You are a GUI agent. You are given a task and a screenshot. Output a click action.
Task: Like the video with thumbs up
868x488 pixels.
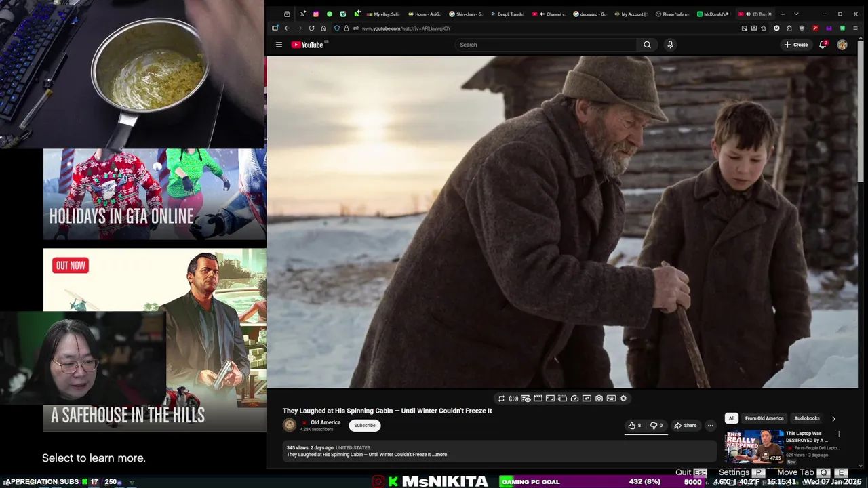pos(635,426)
